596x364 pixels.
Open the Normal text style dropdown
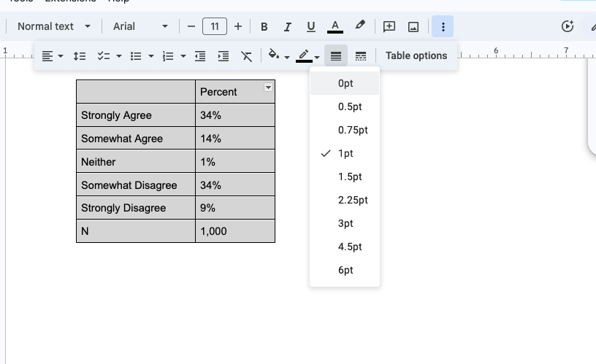click(x=54, y=26)
